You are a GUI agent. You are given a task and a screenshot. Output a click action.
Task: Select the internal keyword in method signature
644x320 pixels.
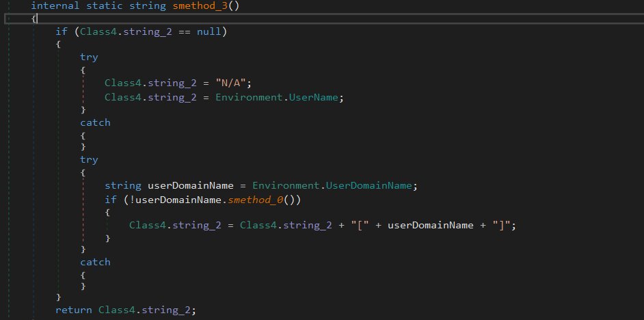(55, 5)
